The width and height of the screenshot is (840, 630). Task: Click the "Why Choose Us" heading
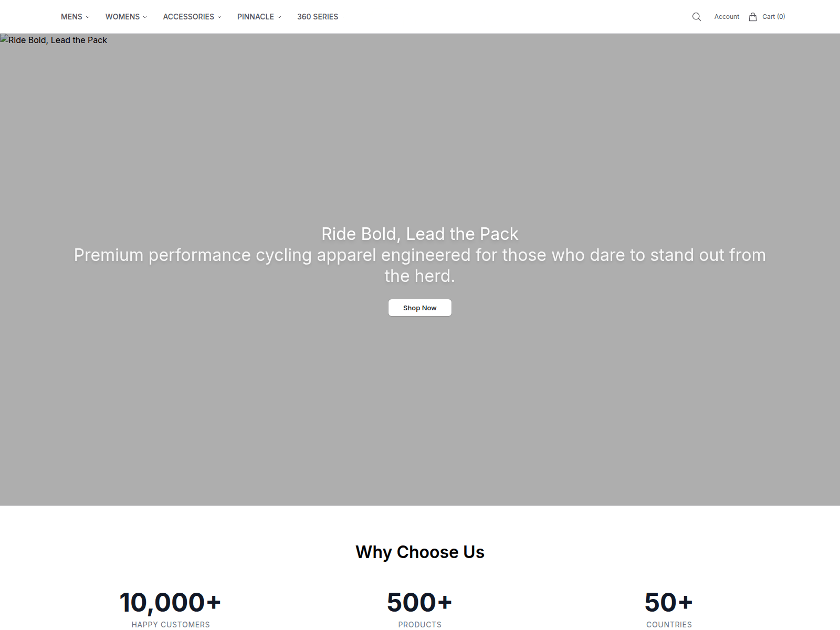[420, 552]
